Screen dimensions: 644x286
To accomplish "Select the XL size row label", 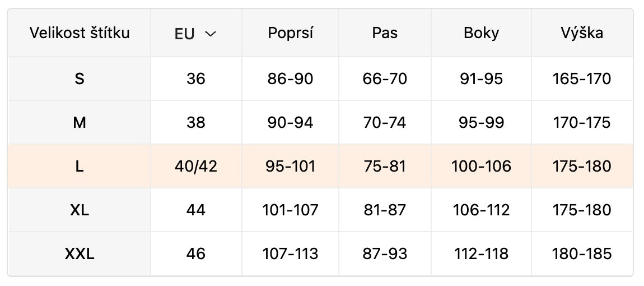I will click(80, 210).
